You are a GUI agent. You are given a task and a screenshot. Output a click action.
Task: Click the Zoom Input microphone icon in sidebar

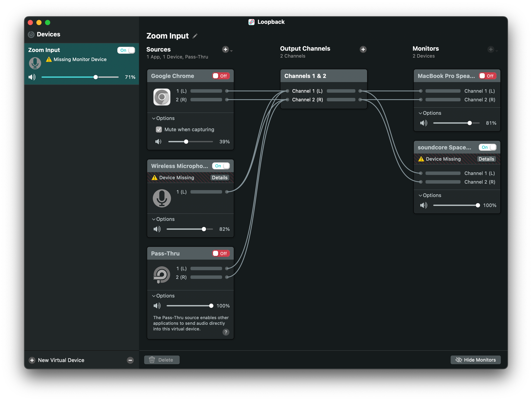pos(35,63)
